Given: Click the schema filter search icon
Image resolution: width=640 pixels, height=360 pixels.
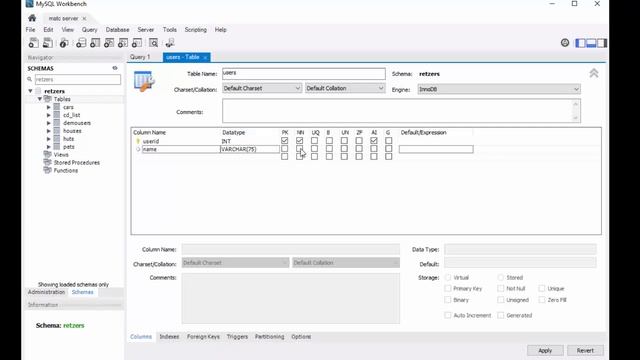Looking at the screenshot, I should [x=30, y=79].
